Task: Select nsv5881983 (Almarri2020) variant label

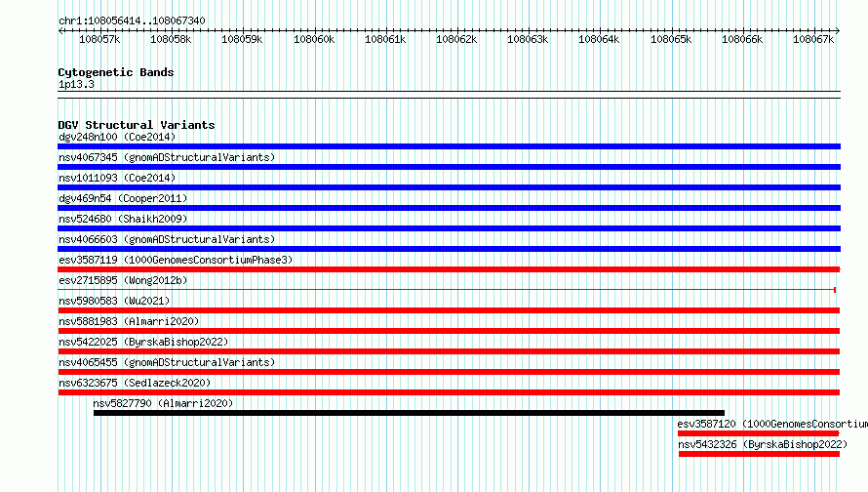Action: (x=129, y=321)
